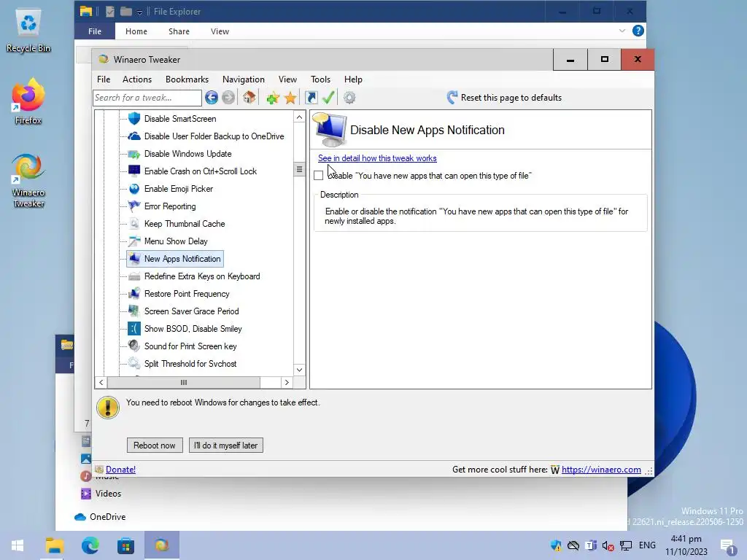Open the Help menu in Winaero Tweaker
The width and height of the screenshot is (747, 560).
353,79
